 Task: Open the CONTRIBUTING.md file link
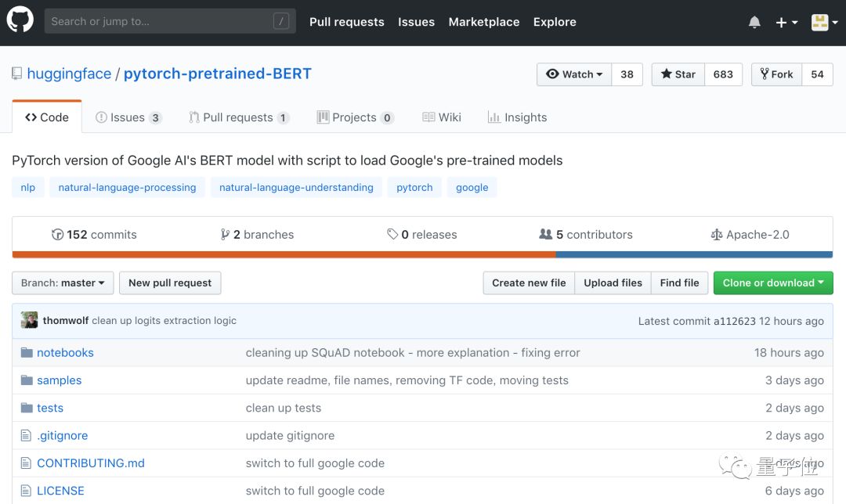click(x=91, y=463)
